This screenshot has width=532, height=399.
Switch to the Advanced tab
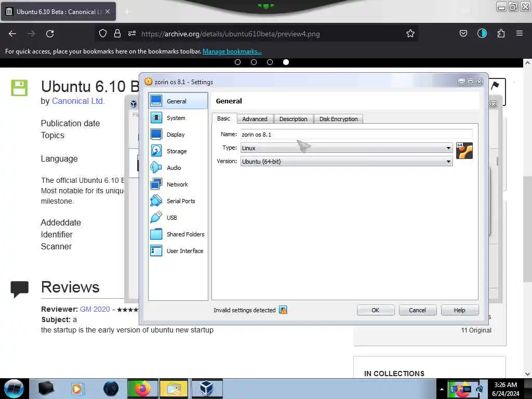pos(255,119)
